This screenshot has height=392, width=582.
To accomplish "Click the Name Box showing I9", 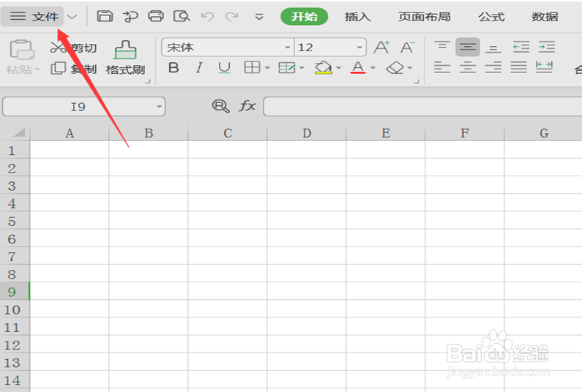I will [x=84, y=107].
